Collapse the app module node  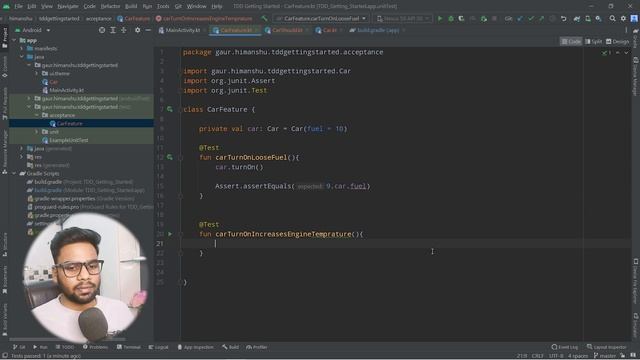click(x=14, y=40)
